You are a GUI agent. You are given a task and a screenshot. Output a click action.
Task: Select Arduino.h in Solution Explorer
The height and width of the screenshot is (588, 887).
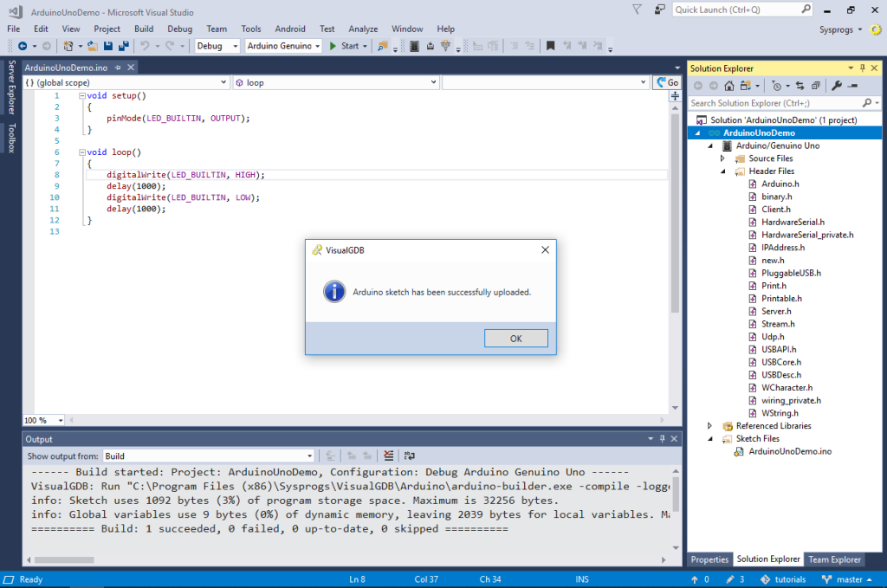[780, 184]
